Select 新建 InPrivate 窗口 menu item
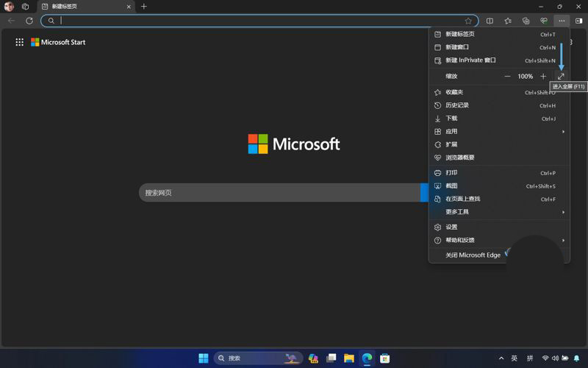588x368 pixels. 499,60
